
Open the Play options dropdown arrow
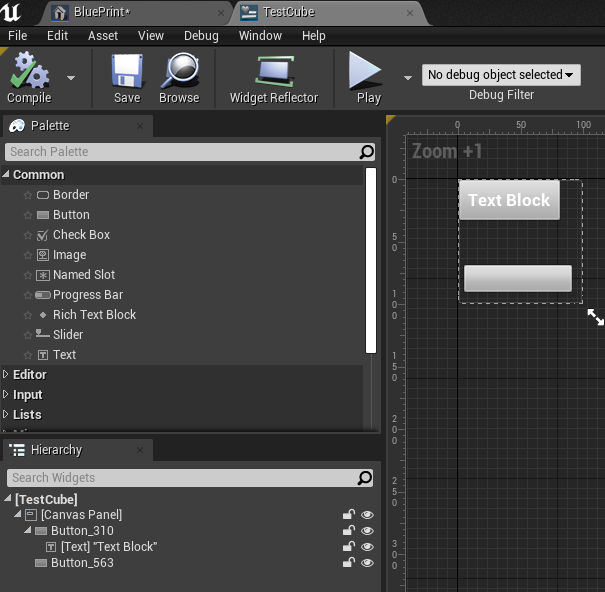[x=407, y=78]
